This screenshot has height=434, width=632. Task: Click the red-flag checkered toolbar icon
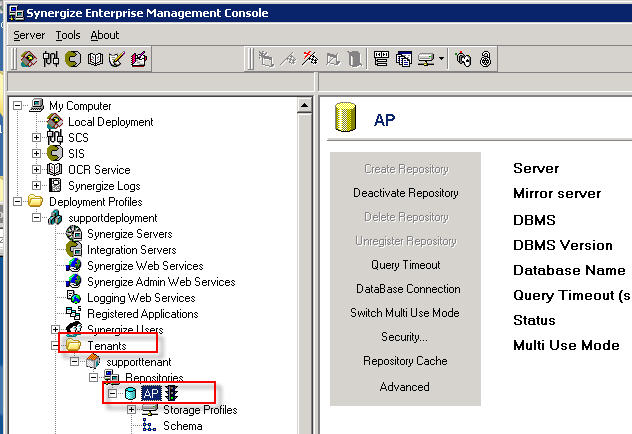tap(310, 59)
